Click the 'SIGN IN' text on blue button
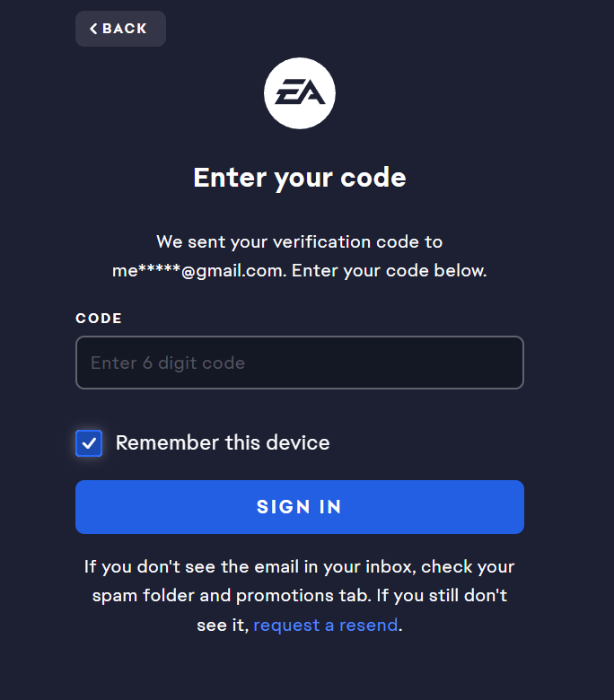 coord(299,507)
